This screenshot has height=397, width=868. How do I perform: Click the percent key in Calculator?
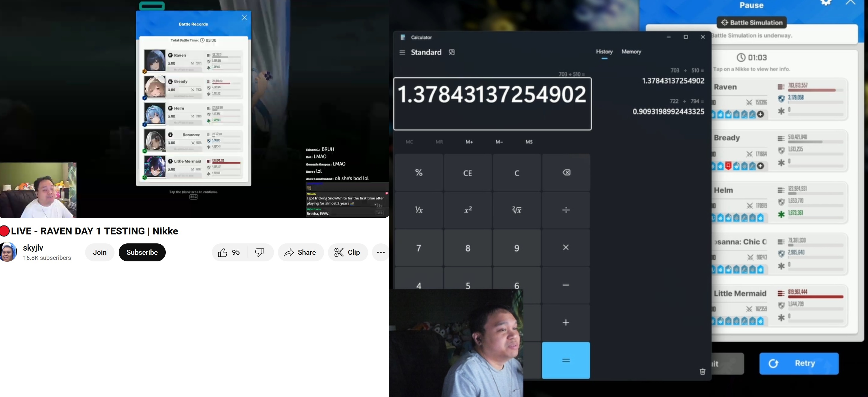[x=419, y=173]
